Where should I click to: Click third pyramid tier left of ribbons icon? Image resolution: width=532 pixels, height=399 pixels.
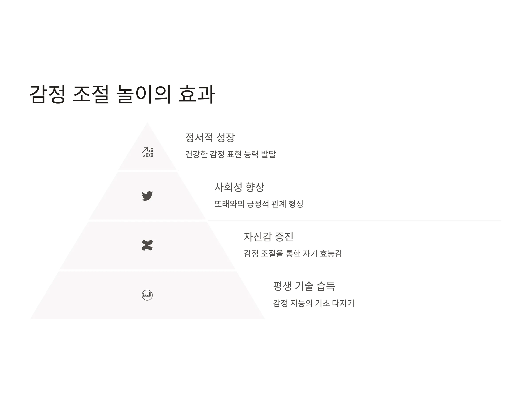tap(101, 245)
